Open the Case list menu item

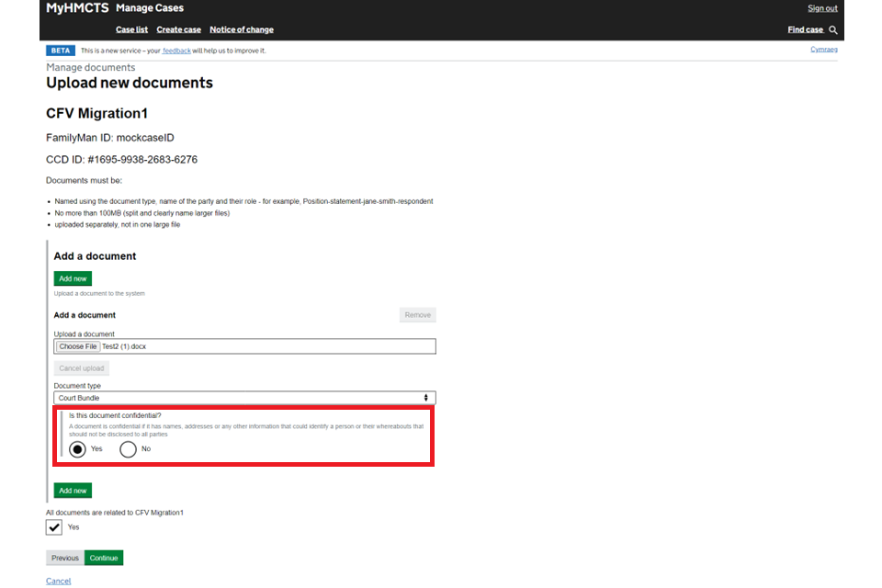point(131,29)
